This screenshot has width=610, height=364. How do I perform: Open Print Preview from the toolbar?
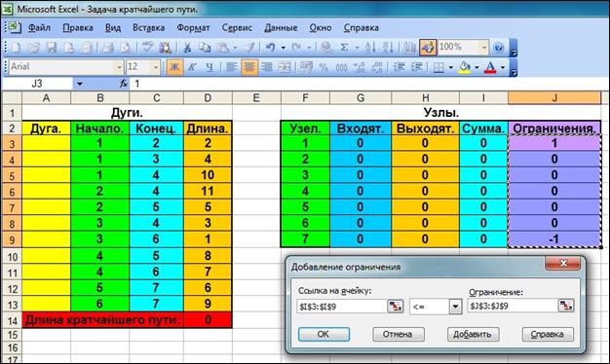[126, 48]
